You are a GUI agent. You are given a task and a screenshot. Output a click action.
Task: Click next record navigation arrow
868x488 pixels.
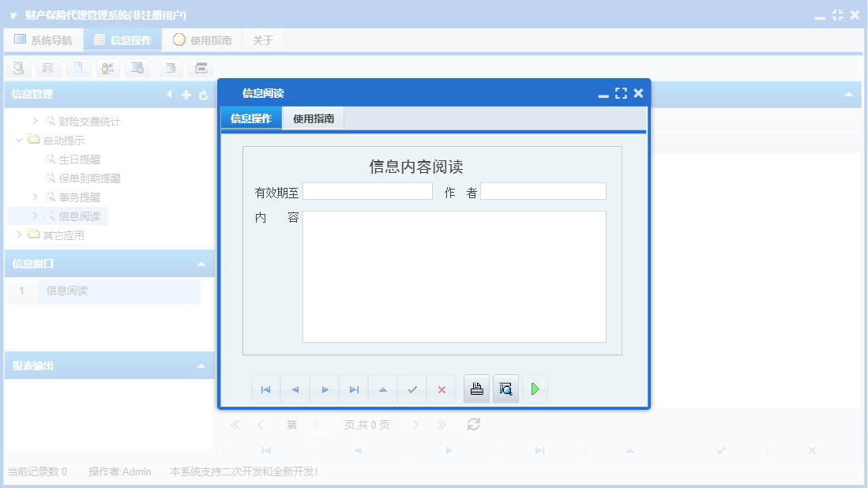pyautogui.click(x=324, y=389)
